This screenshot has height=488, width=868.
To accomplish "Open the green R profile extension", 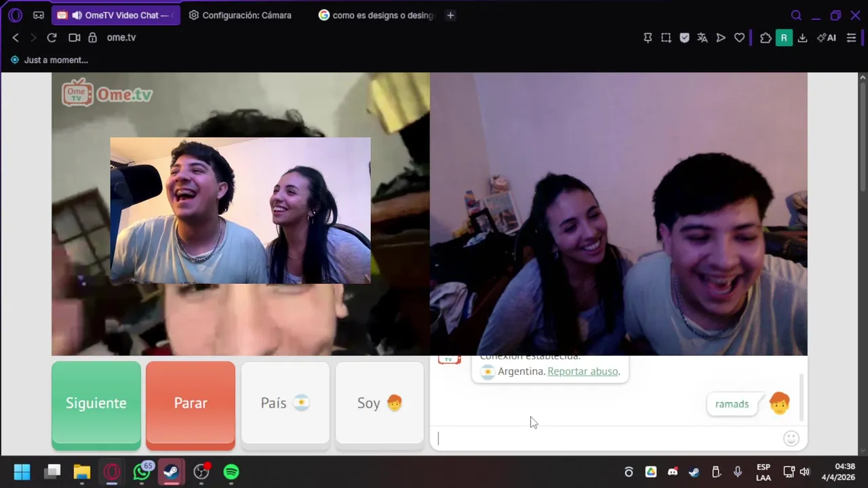I will pos(784,38).
